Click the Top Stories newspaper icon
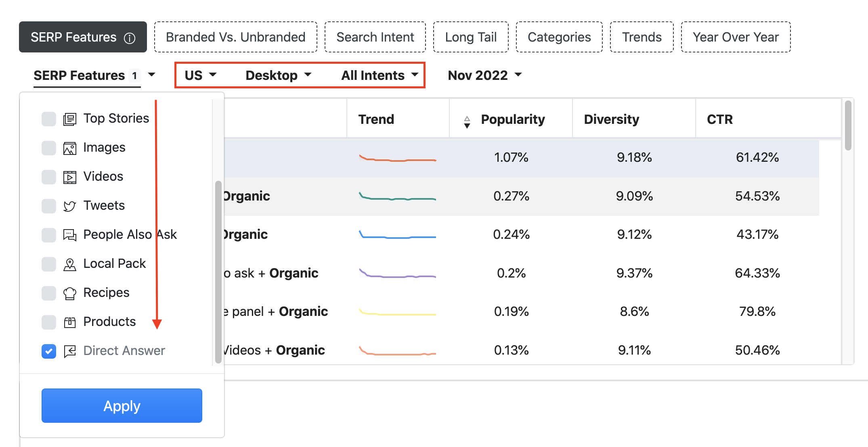 pyautogui.click(x=69, y=119)
